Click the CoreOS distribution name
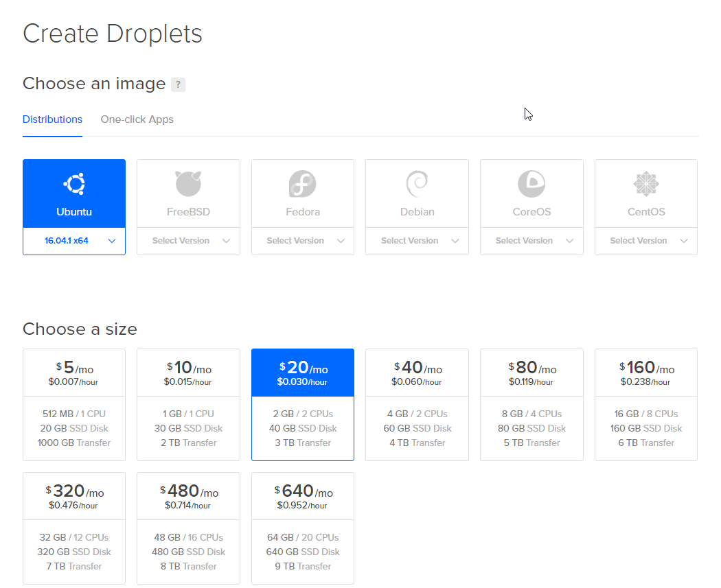The width and height of the screenshot is (721, 588). [531, 212]
